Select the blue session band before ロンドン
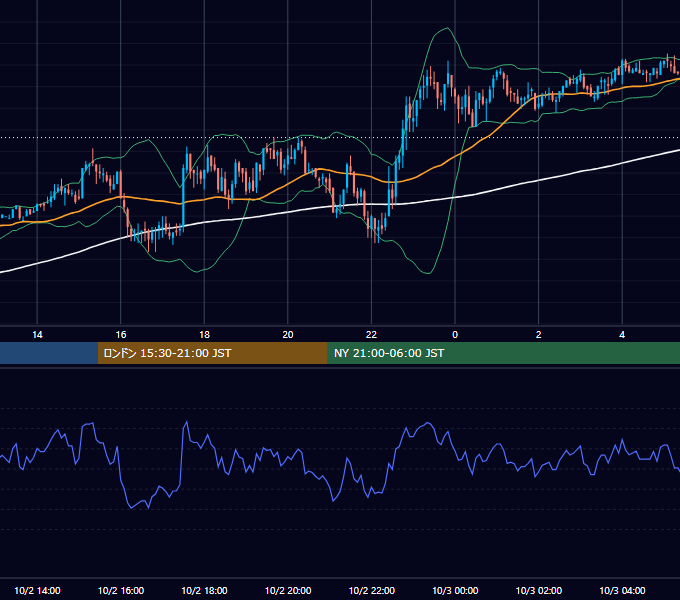Image resolution: width=680 pixels, height=600 pixels. [49, 353]
